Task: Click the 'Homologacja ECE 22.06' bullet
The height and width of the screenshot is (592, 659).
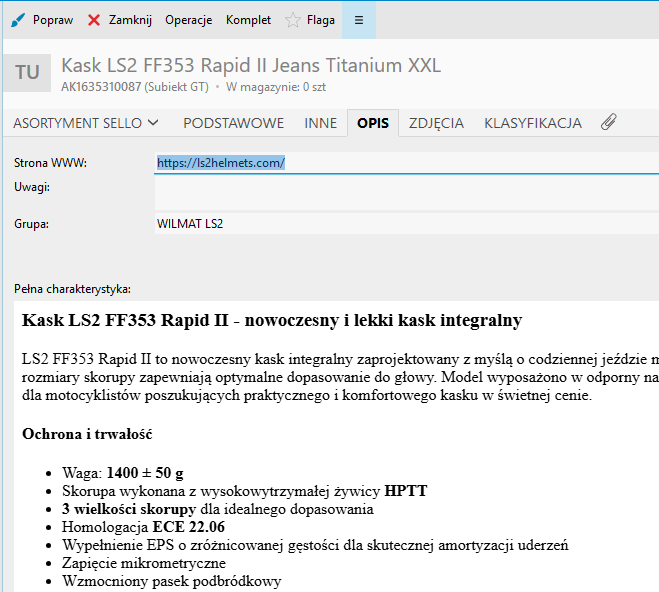Action: click(x=143, y=527)
